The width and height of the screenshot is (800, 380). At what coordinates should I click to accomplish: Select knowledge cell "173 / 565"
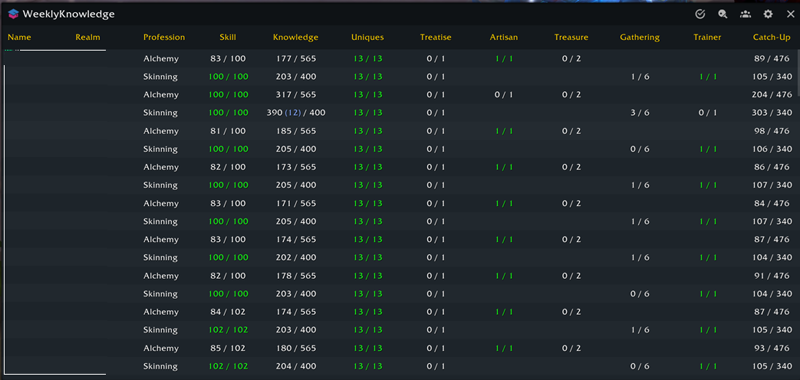tap(295, 167)
